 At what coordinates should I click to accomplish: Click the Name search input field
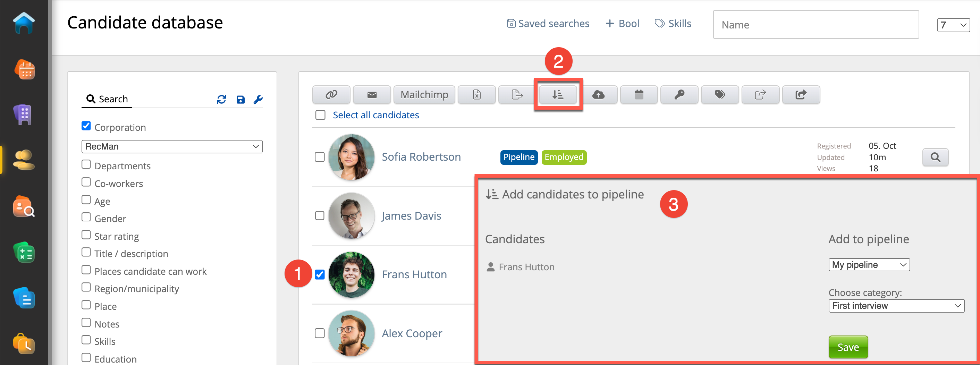coord(815,25)
